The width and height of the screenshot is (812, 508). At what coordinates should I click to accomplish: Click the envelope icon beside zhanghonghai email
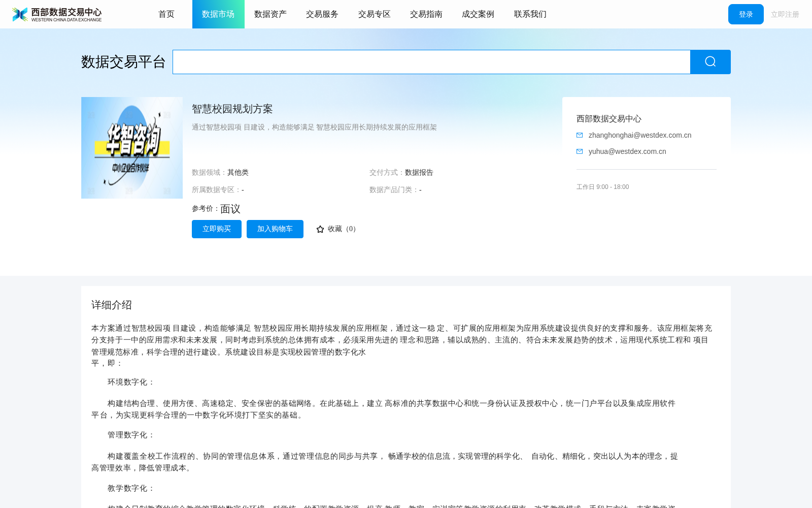coord(580,135)
